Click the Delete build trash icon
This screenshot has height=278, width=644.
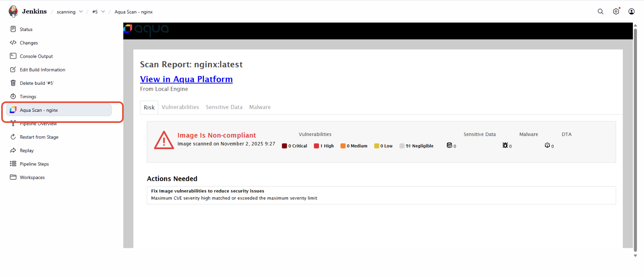[13, 83]
